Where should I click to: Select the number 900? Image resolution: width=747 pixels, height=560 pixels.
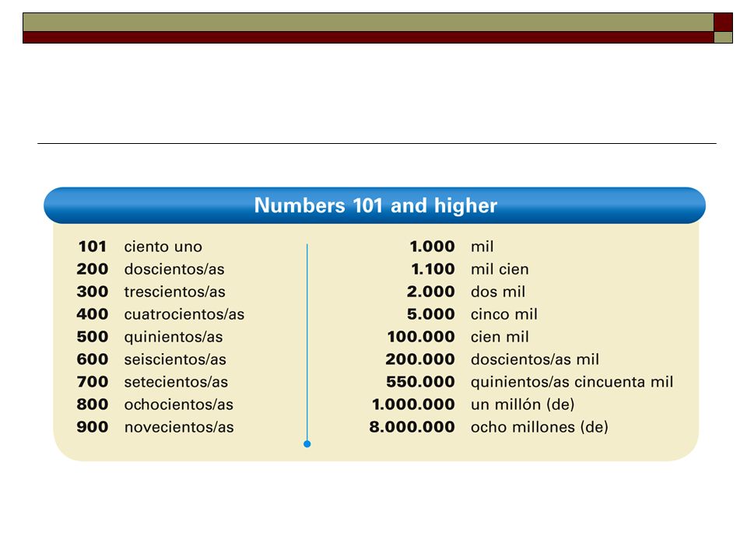pyautogui.click(x=93, y=427)
